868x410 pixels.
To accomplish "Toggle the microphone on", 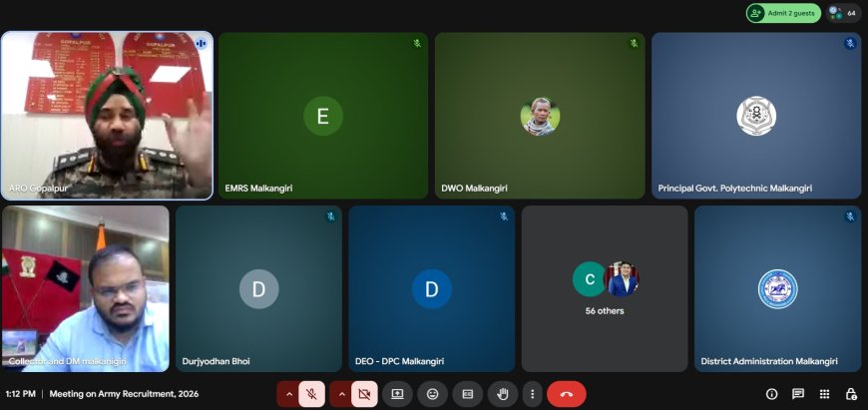I will click(x=312, y=394).
